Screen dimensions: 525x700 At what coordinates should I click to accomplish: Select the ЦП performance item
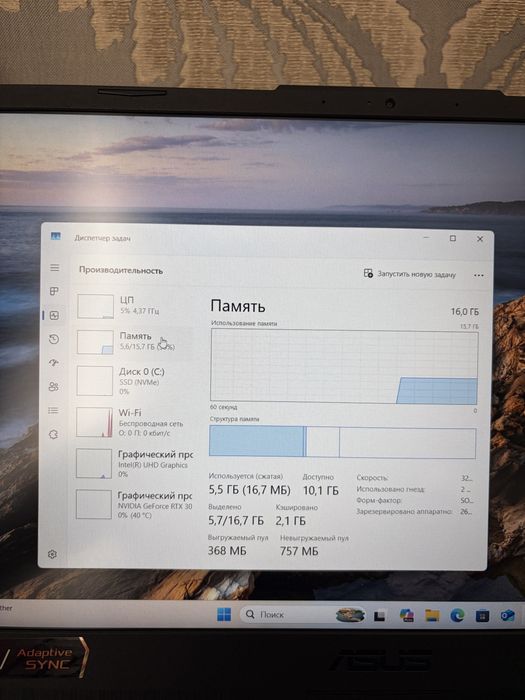134,306
